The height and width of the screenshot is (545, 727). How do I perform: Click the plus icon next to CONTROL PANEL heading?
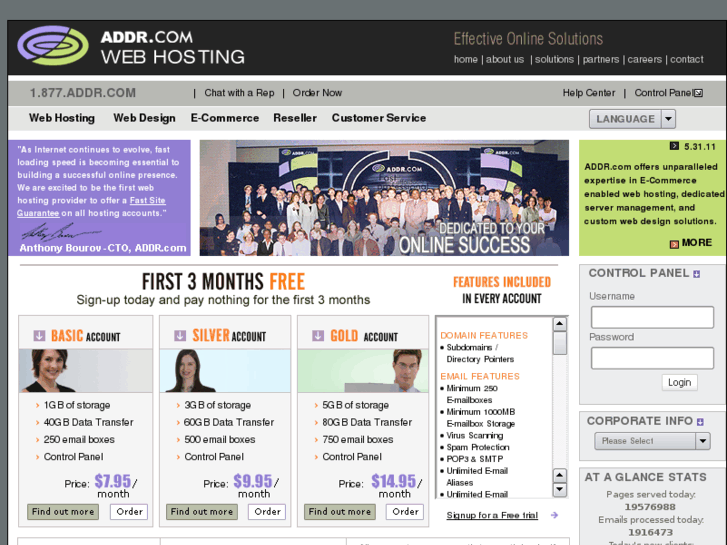(696, 274)
